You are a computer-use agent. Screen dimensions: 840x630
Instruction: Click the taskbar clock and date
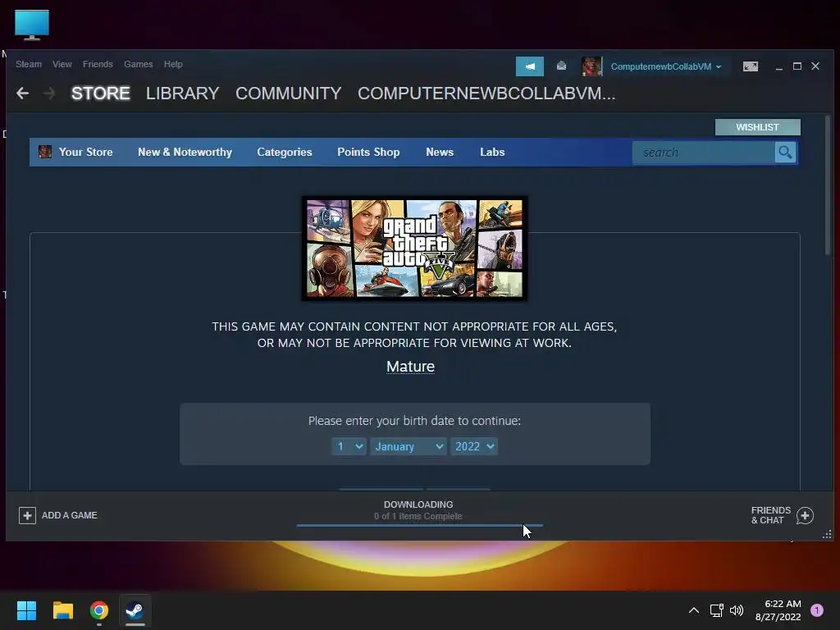[x=778, y=610]
